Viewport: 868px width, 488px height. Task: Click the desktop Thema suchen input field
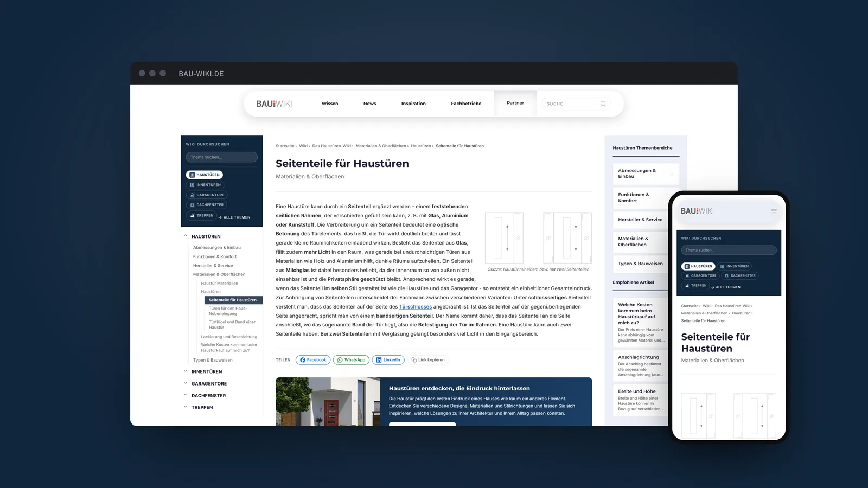(221, 157)
